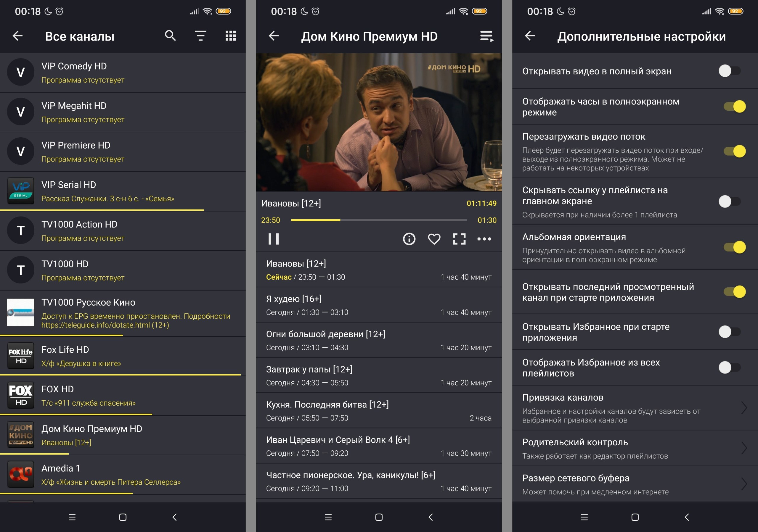
Task: Tap the 01:11:49 remaining time label
Action: coord(481,204)
